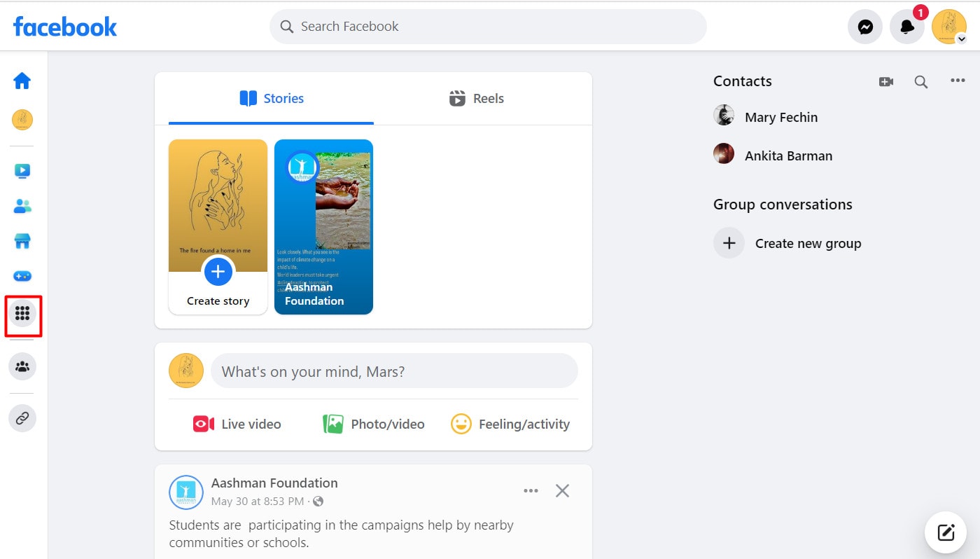The width and height of the screenshot is (980, 559).
Task: Search contacts with the magnifier icon
Action: click(921, 82)
